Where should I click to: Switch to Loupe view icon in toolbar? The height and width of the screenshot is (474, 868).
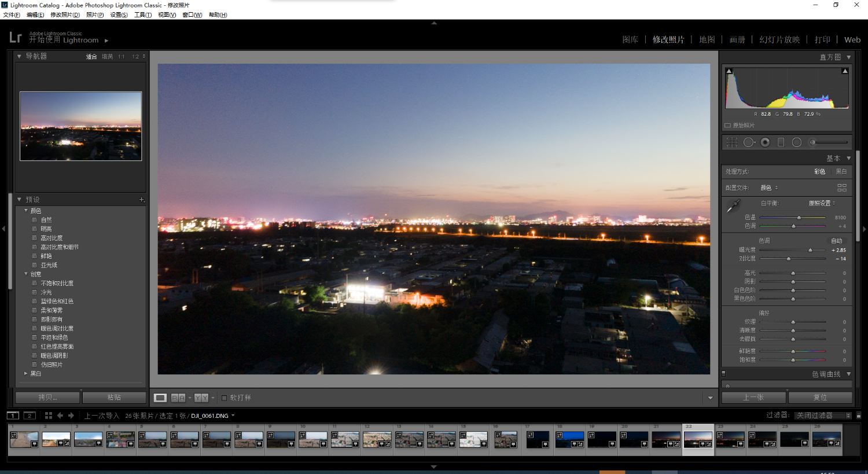[160, 398]
